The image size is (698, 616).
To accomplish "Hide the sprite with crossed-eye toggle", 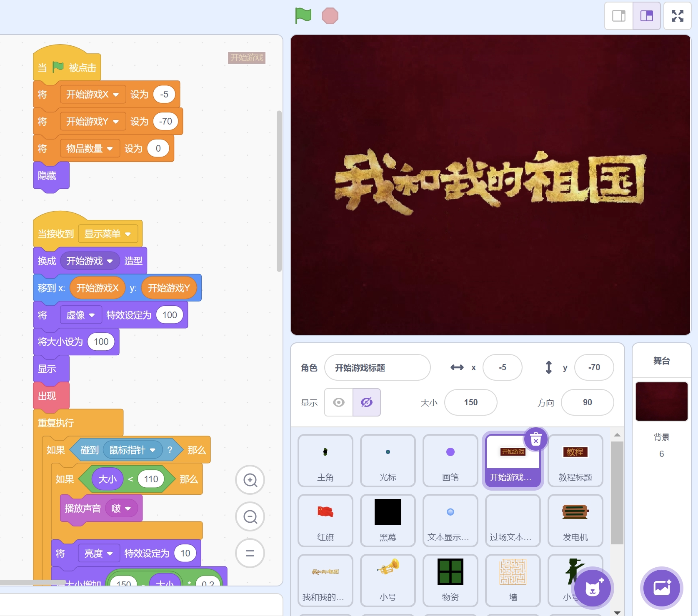I will pyautogui.click(x=367, y=402).
